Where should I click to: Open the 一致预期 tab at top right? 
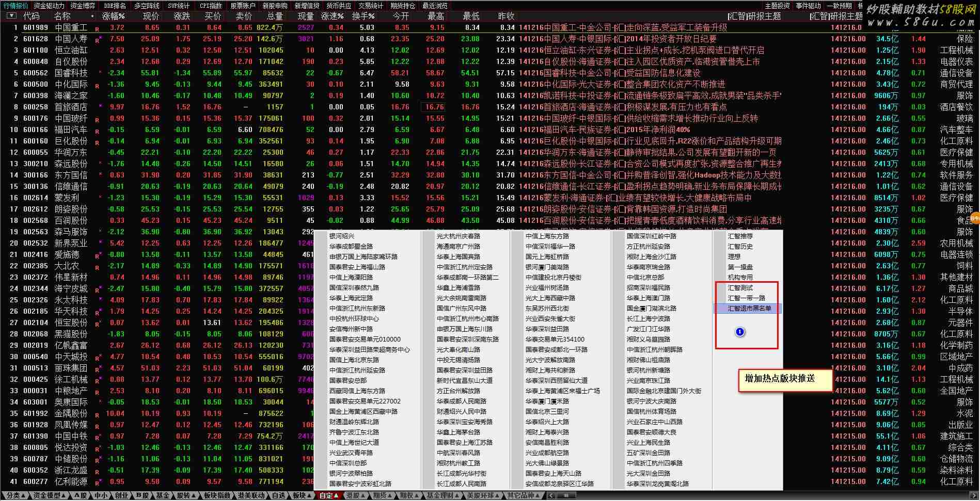(x=839, y=6)
